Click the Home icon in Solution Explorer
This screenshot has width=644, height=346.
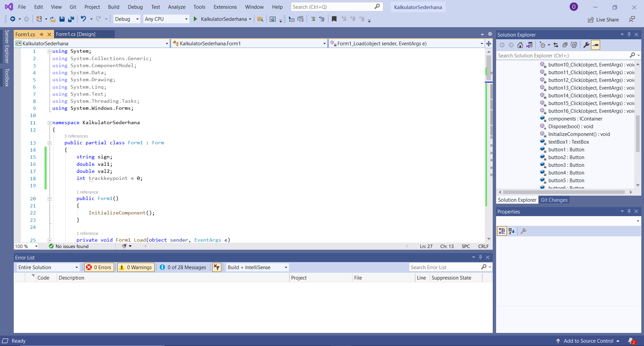(x=520, y=45)
